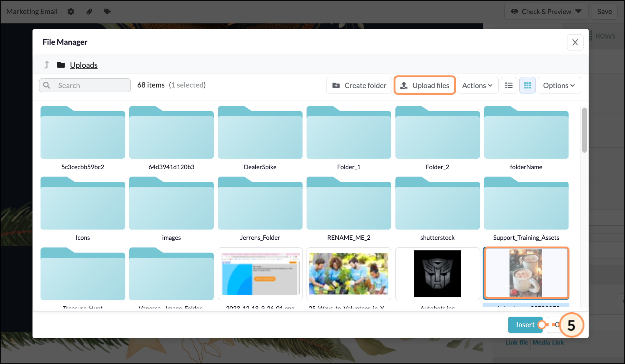Open the Jerrens_Folder folder
The image size is (625, 364).
(x=260, y=203)
